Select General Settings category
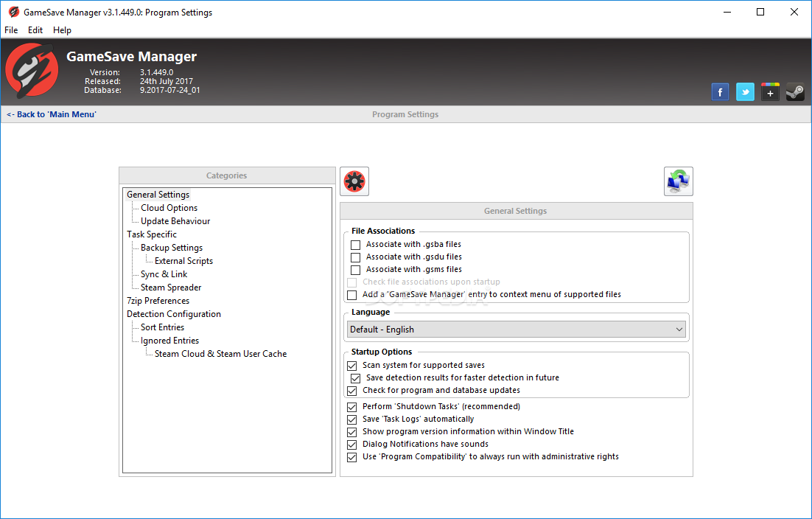The height and width of the screenshot is (519, 812). [x=158, y=195]
